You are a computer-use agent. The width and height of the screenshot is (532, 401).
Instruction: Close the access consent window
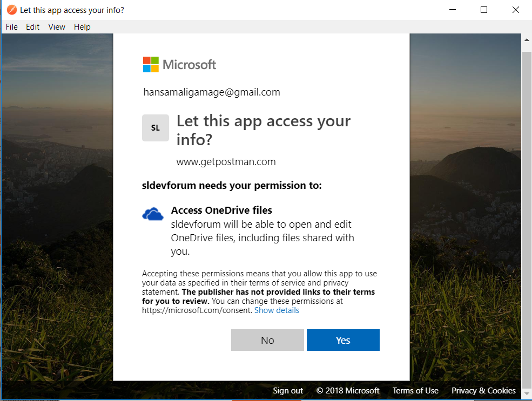515,10
